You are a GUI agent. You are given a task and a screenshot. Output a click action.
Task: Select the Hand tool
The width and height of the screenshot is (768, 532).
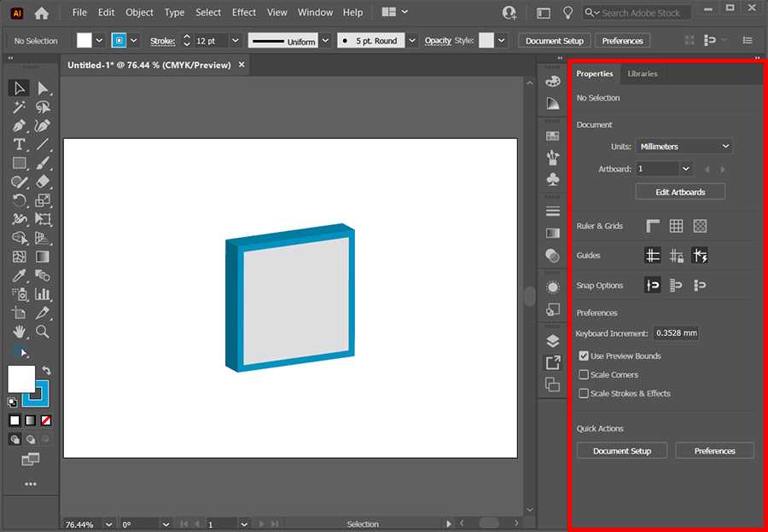click(19, 332)
